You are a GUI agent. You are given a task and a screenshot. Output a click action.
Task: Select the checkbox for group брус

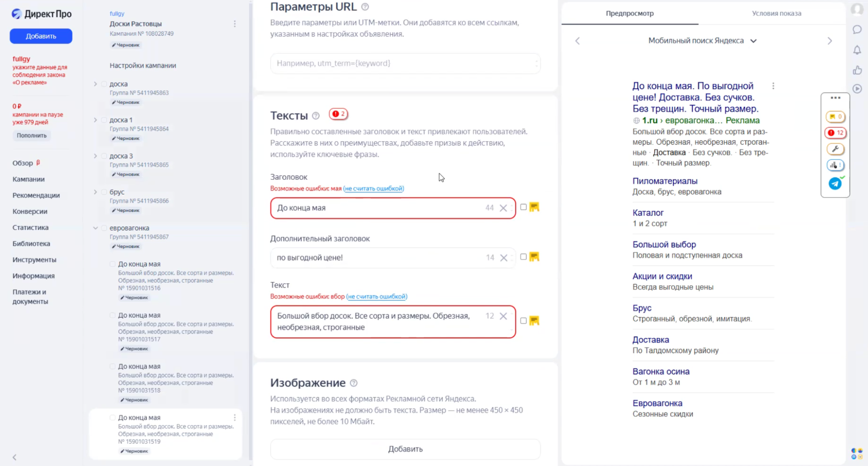pos(104,192)
